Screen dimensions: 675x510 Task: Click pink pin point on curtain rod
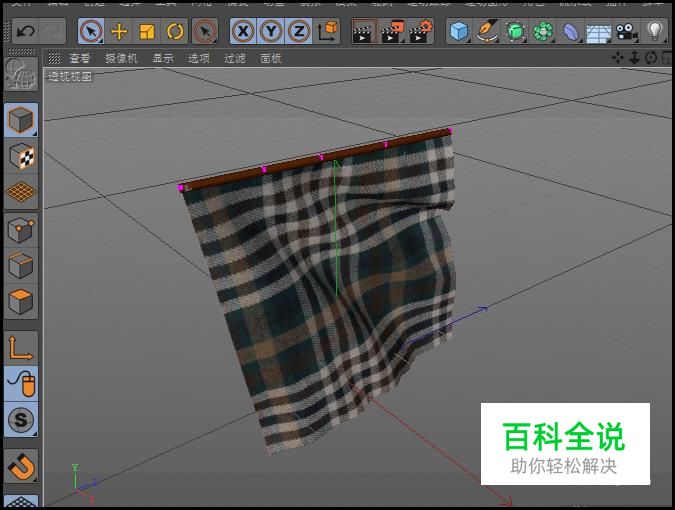point(264,170)
